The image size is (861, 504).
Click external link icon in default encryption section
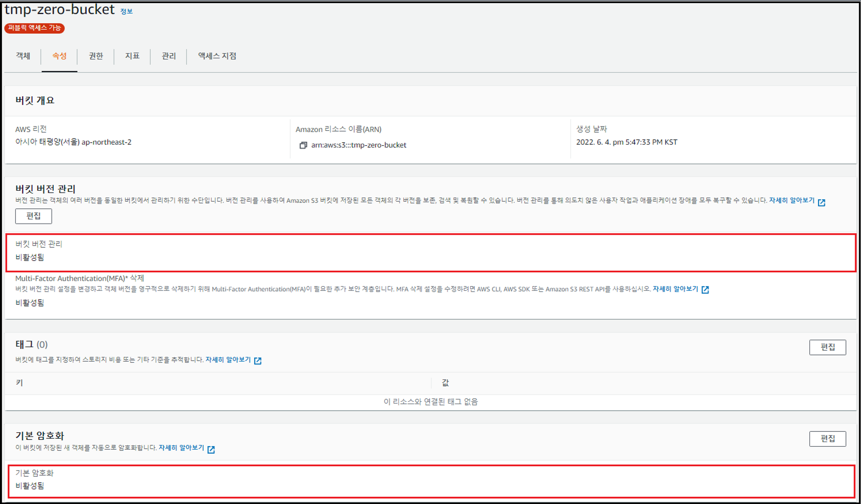[x=211, y=449]
